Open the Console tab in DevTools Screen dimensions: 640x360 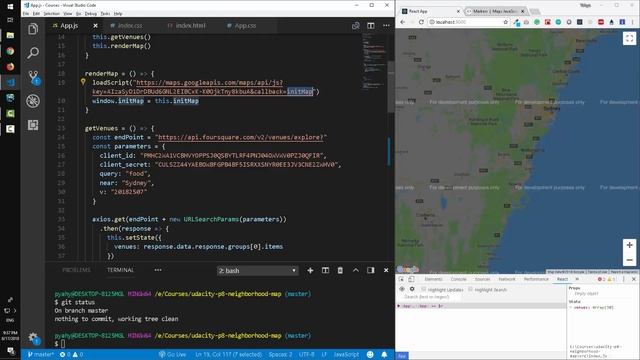[x=458, y=279]
